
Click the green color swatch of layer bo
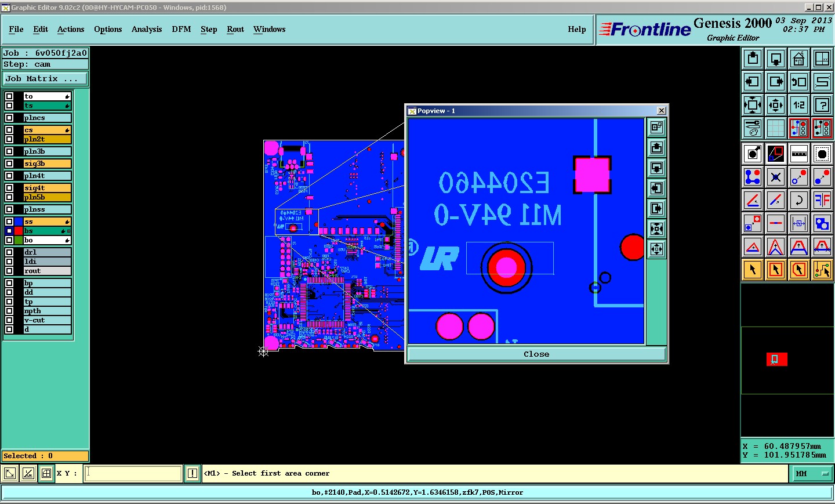coord(19,240)
